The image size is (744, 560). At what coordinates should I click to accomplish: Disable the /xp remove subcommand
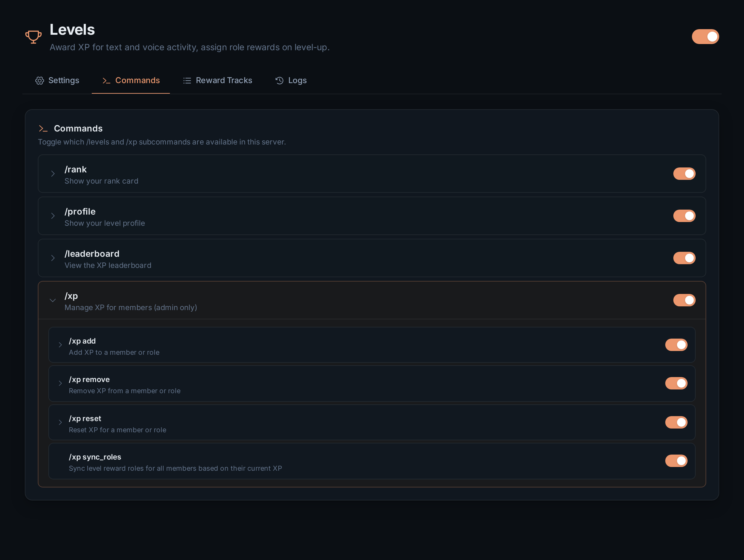[x=676, y=383]
